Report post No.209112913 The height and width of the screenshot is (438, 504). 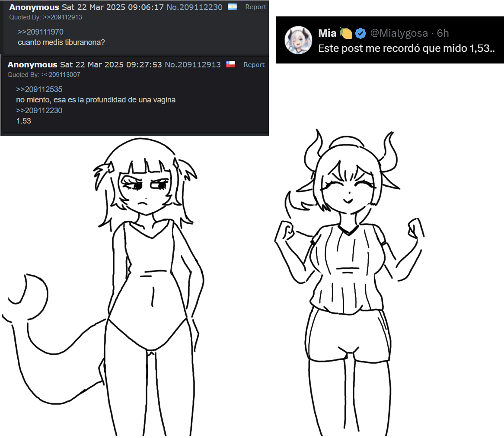tap(254, 64)
